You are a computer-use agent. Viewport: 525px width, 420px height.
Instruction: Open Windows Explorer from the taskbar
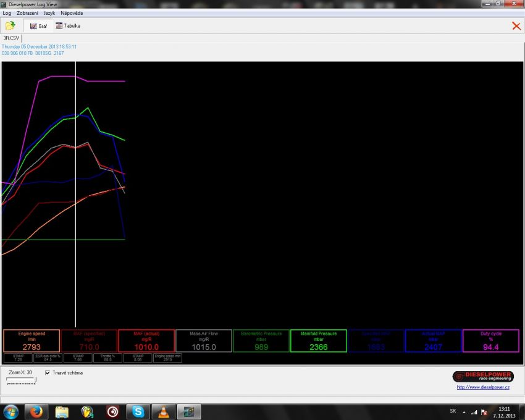click(x=62, y=411)
